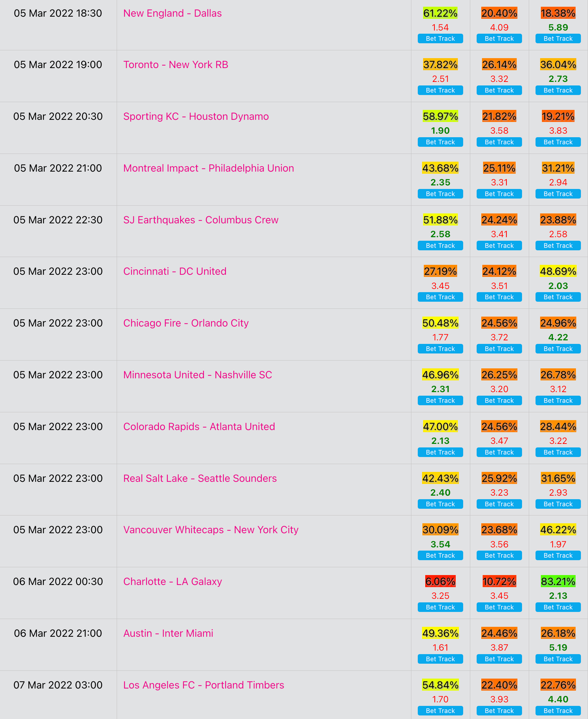Open the Montreal Impact - Philadelphia Union link

209,168
